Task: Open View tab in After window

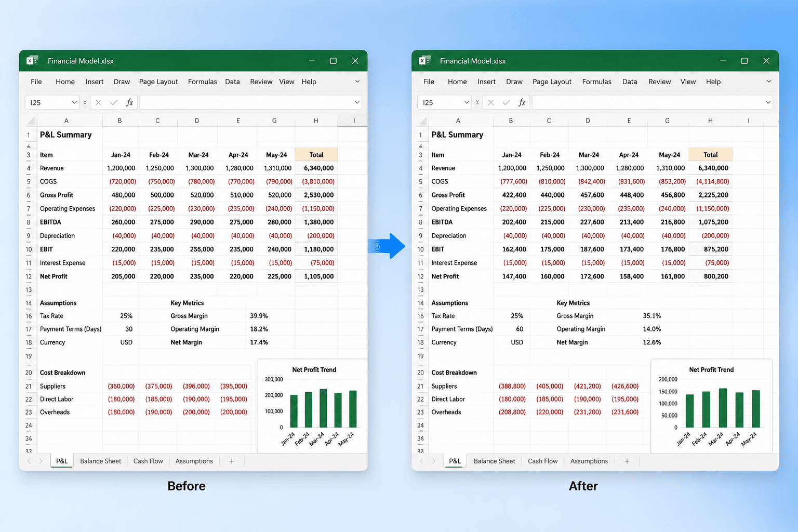Action: 688,82
